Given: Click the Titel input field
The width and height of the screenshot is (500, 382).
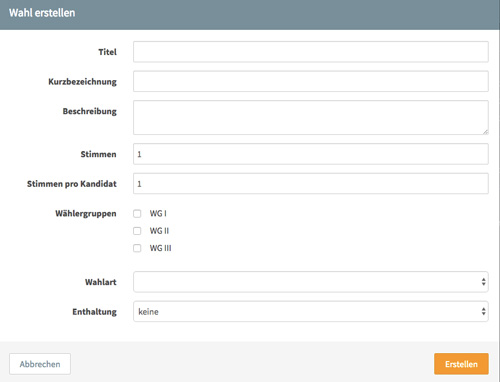Looking at the screenshot, I should 311,52.
